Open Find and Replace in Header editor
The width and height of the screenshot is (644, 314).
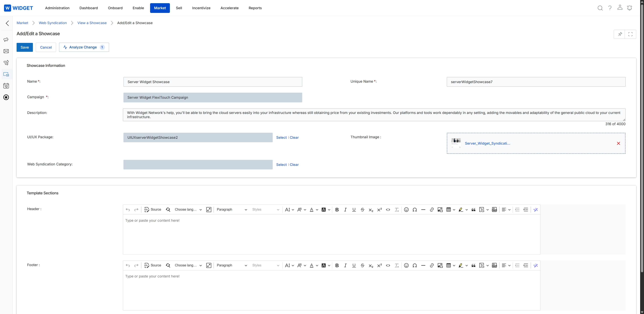[x=168, y=210]
